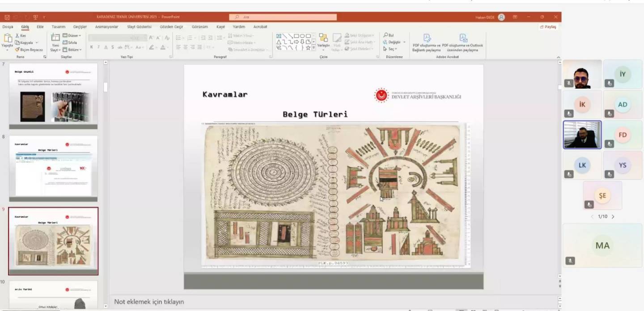
Task: Select slide 8 thumbnail in panel
Action: [x=53, y=166]
